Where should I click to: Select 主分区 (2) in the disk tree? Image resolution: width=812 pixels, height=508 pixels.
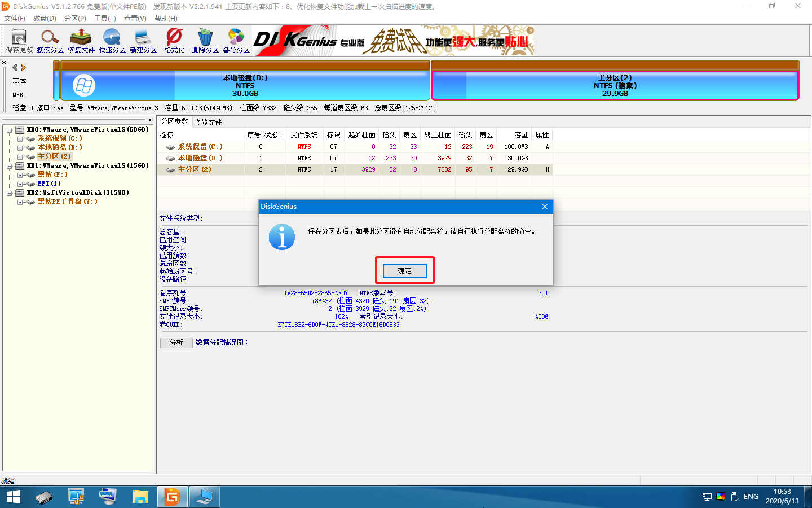tap(54, 156)
